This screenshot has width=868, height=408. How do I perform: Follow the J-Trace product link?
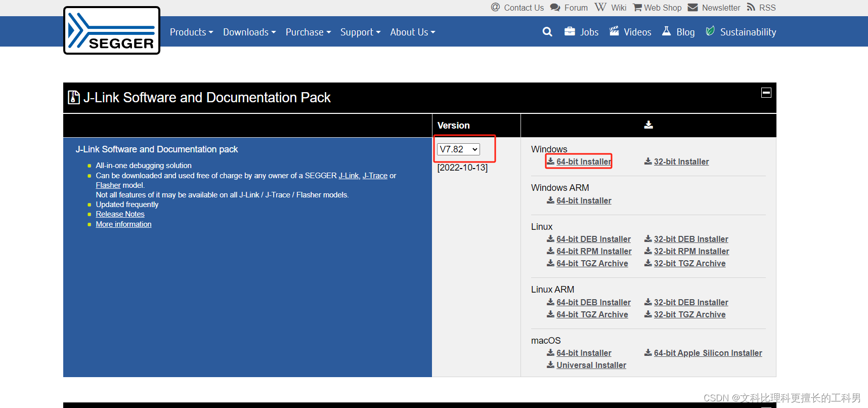[375, 176]
